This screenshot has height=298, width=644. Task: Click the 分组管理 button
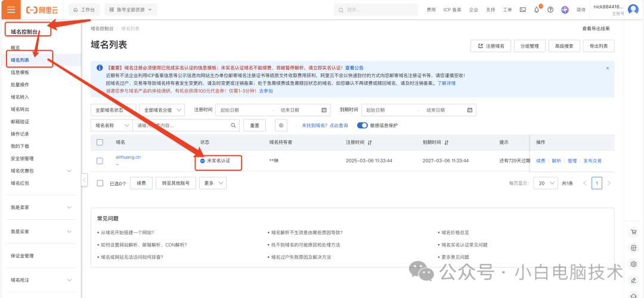530,46
